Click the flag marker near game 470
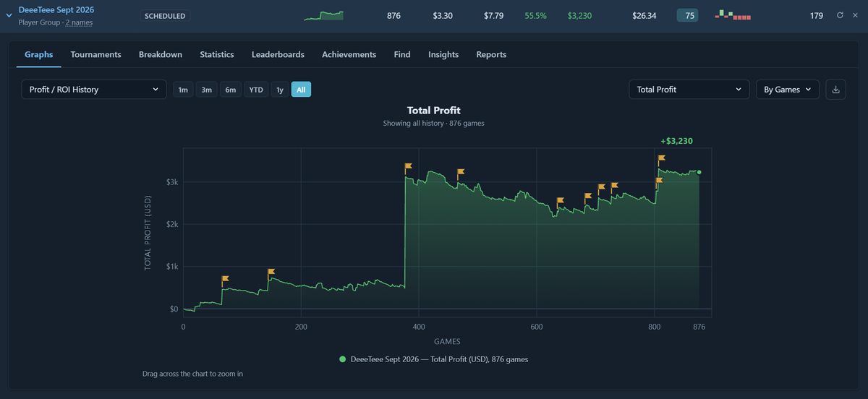The height and width of the screenshot is (399, 868). (x=460, y=172)
